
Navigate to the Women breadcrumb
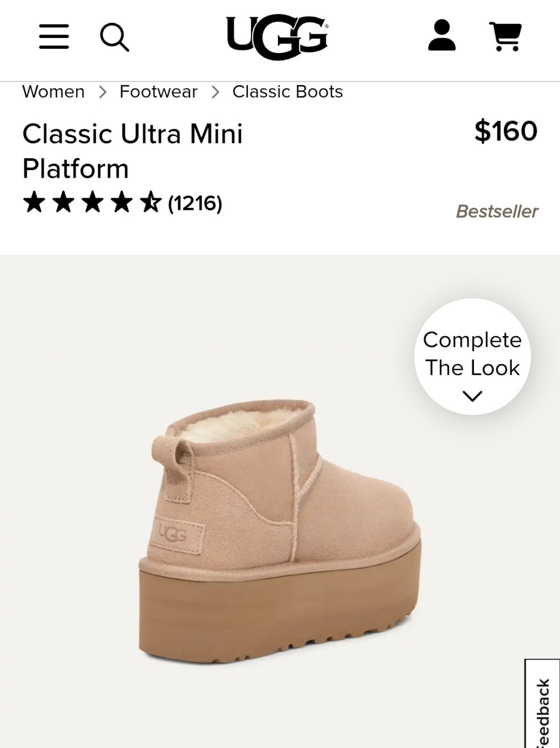(53, 92)
